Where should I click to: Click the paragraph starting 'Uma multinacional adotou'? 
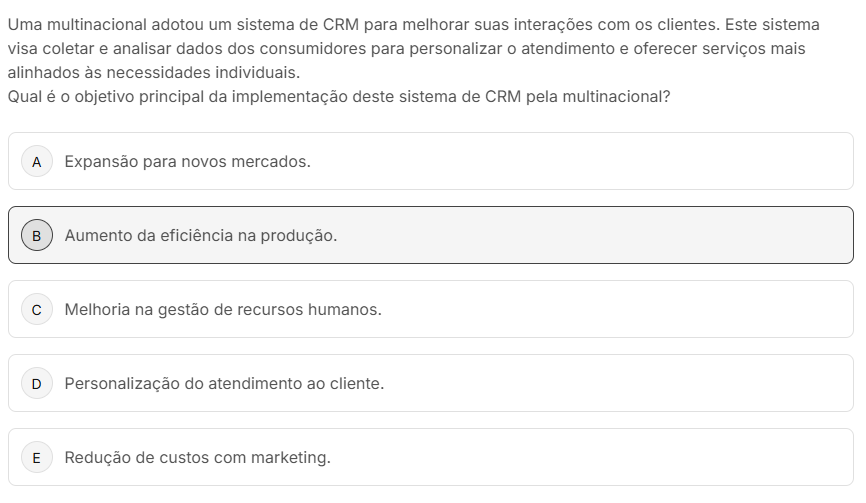pyautogui.click(x=414, y=49)
